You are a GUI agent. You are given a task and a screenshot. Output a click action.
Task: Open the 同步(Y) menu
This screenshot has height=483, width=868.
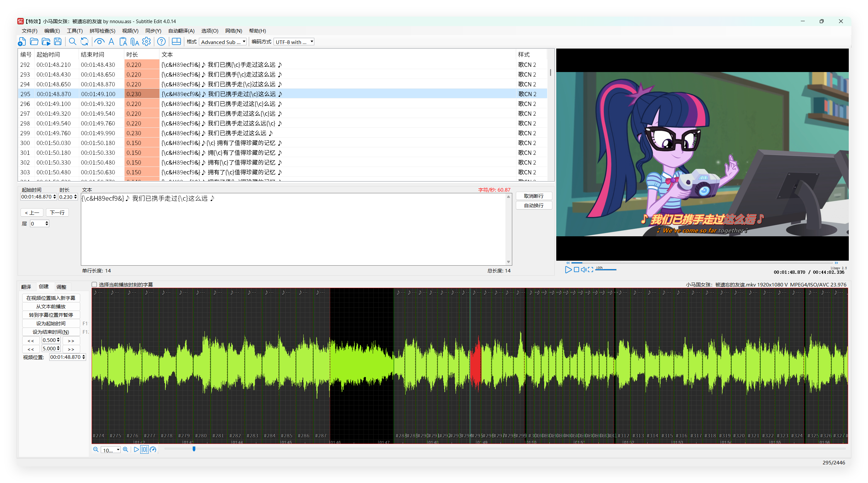(x=153, y=31)
